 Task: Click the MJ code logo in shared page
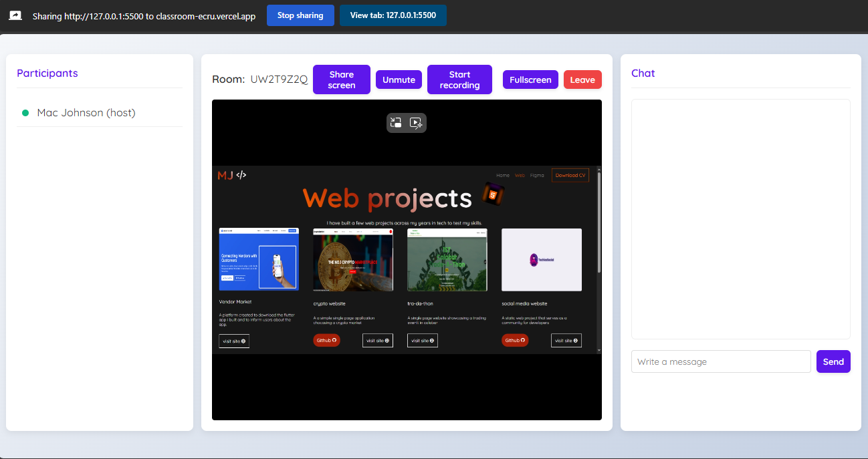[x=232, y=175]
